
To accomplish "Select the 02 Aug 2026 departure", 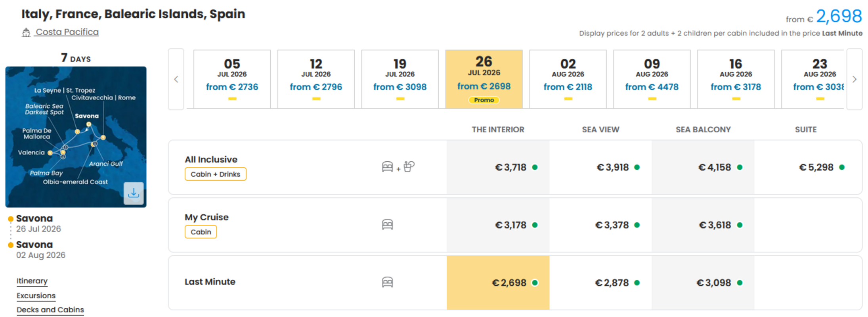I will point(568,79).
